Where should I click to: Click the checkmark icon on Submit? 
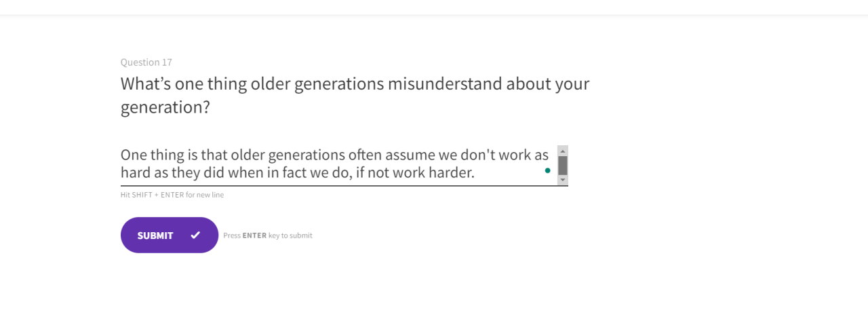(x=195, y=236)
